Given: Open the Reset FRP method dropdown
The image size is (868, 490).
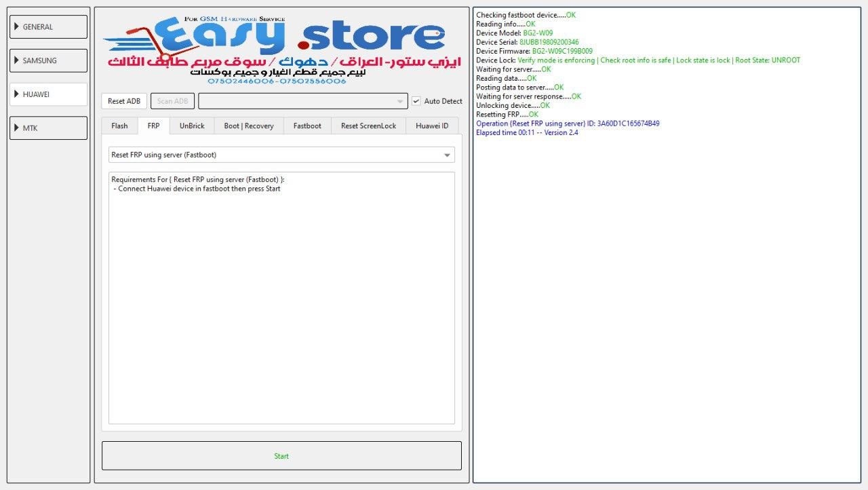Looking at the screenshot, I should [x=281, y=155].
